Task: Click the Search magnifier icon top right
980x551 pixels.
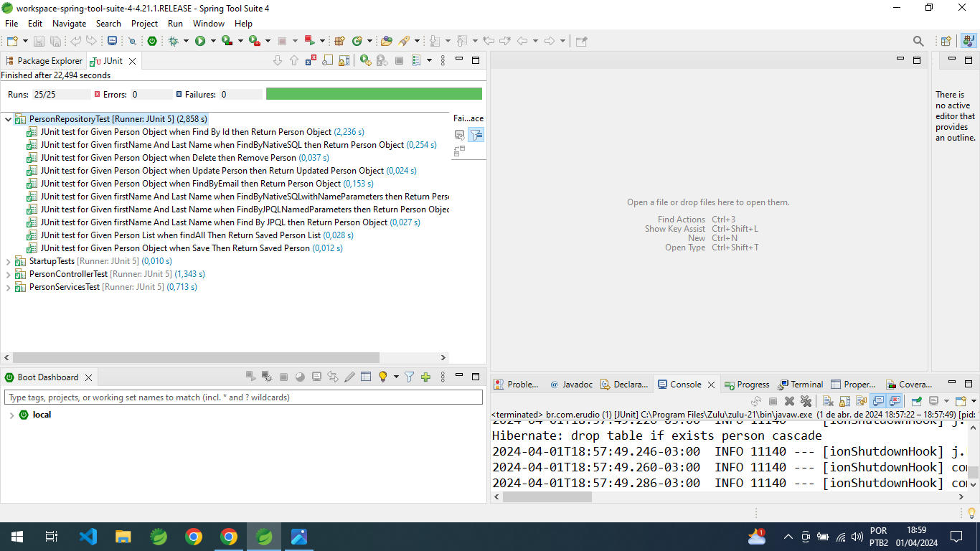Action: click(x=918, y=41)
